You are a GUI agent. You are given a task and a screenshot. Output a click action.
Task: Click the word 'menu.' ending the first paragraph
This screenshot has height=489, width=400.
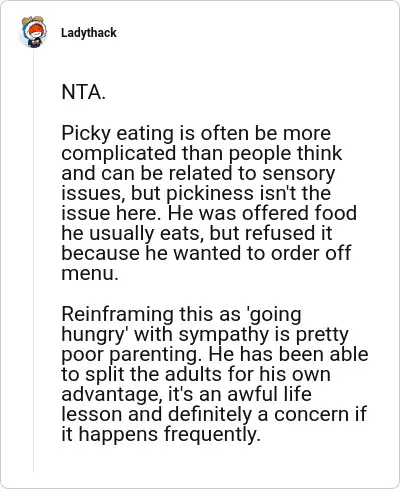[x=90, y=274]
